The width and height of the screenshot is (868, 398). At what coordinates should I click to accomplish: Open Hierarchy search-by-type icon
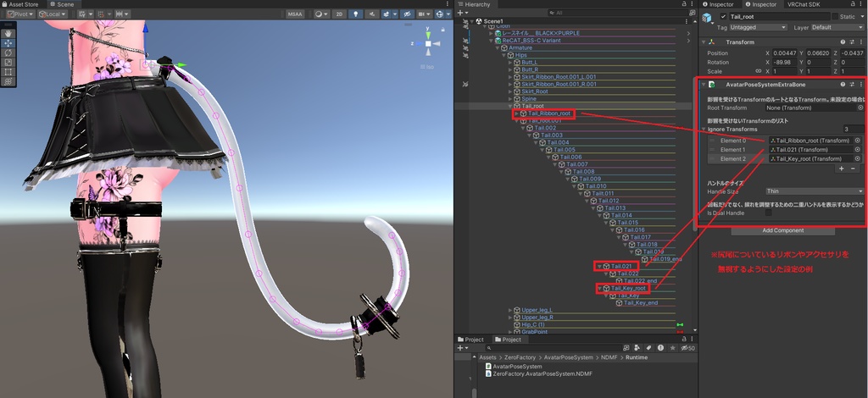692,12
